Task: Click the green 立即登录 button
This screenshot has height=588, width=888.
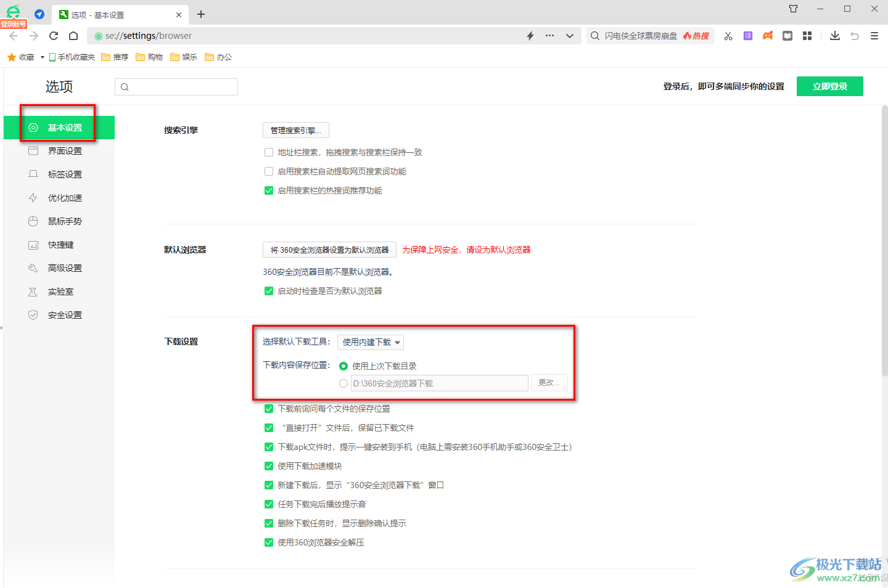Action: [830, 86]
